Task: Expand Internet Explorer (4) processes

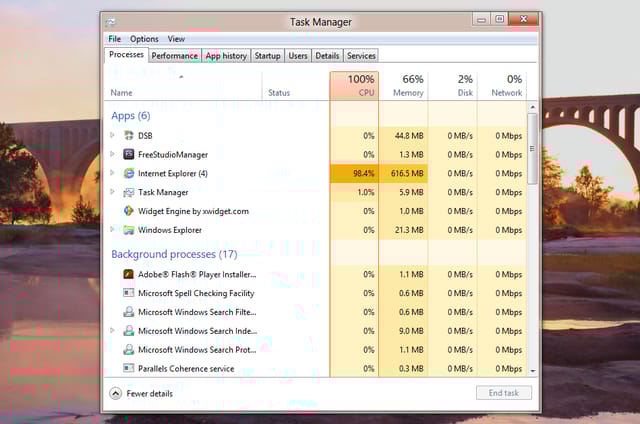Action: click(x=112, y=173)
